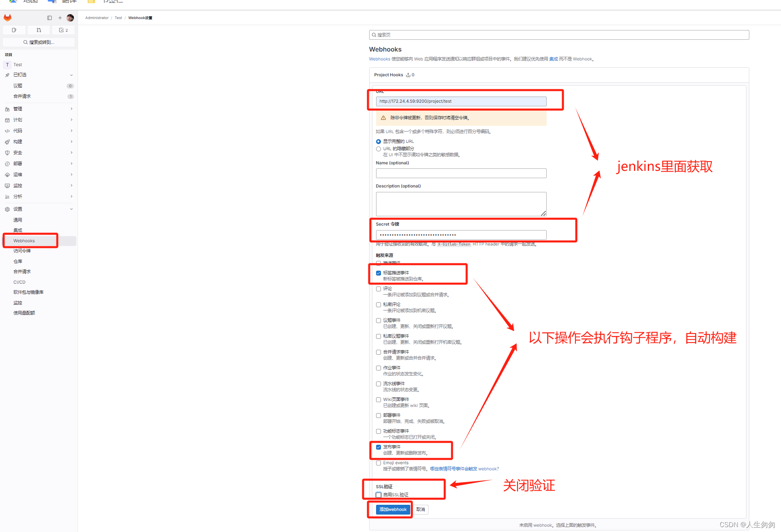Screen dimensions: 781x532
Task: Click the warning triangle icon in alert
Action: coord(383,118)
